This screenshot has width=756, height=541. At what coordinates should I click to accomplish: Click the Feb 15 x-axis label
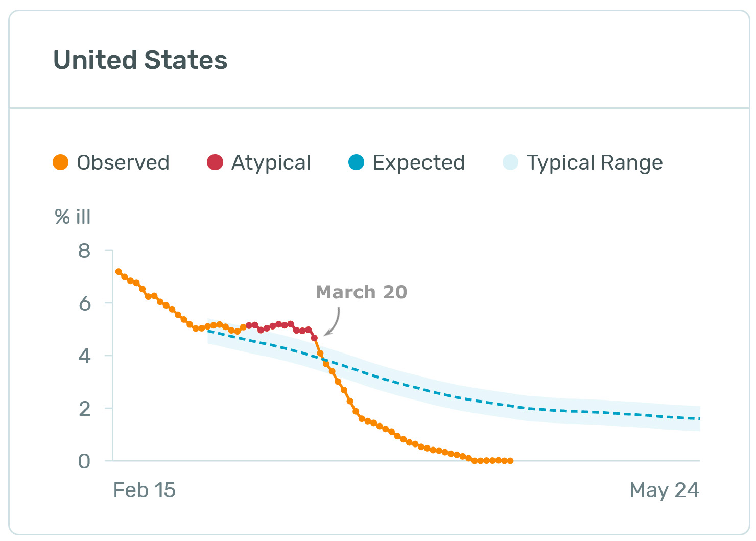tap(145, 490)
